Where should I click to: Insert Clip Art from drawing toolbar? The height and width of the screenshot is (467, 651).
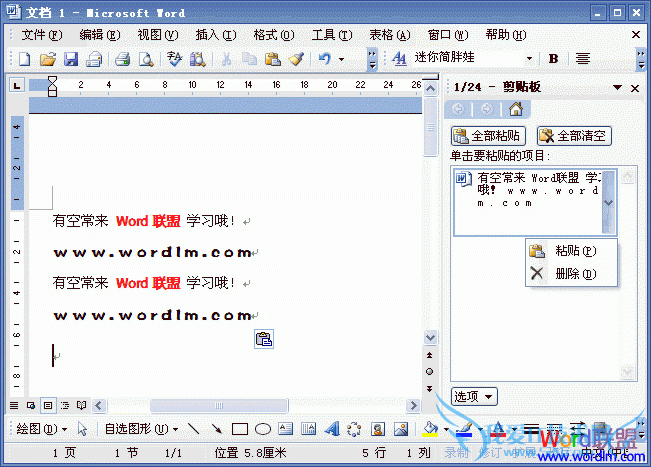[377, 429]
